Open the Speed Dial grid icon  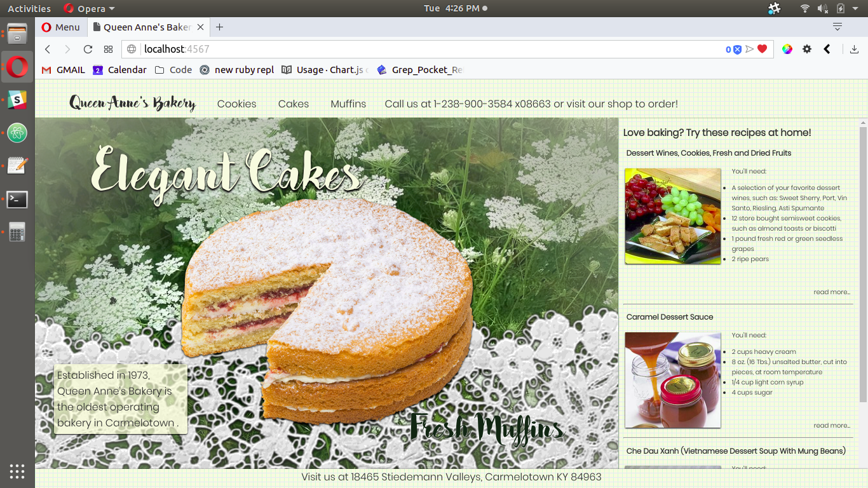click(108, 49)
